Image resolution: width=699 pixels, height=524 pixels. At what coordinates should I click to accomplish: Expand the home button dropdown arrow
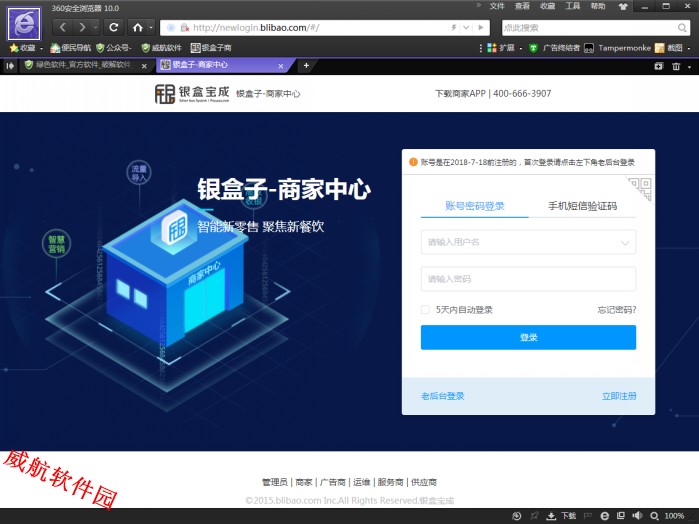(151, 28)
